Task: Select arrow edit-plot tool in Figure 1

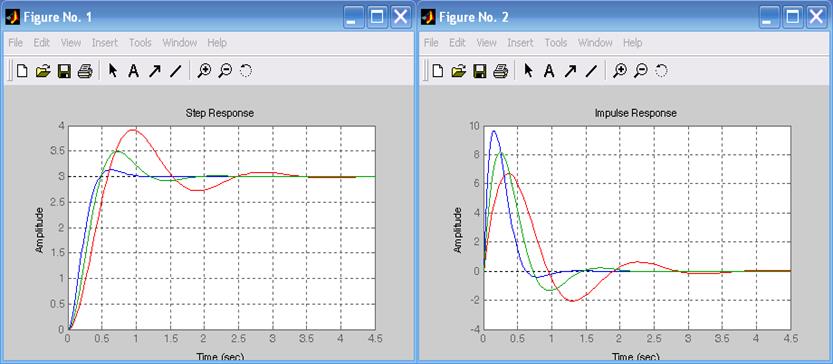Action: pyautogui.click(x=113, y=71)
